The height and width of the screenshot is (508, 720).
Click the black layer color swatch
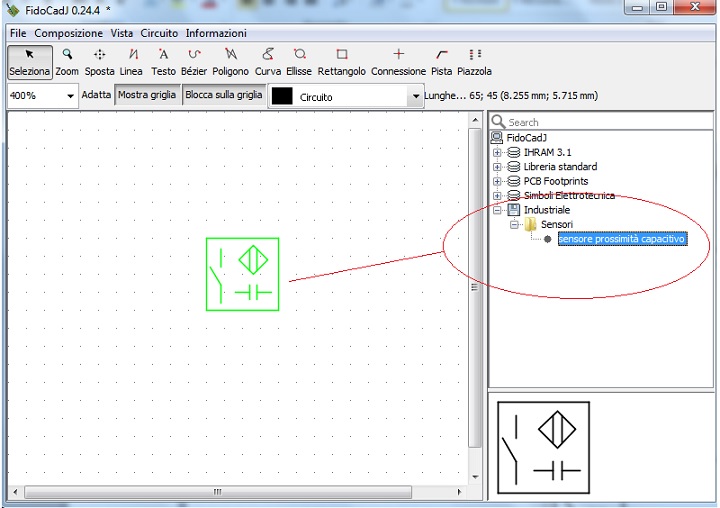click(283, 97)
